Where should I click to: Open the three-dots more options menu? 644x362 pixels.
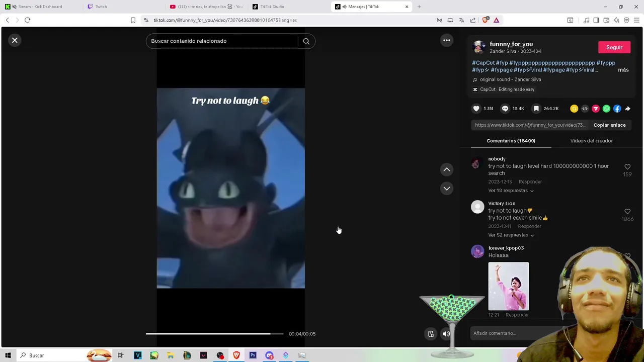point(446,40)
